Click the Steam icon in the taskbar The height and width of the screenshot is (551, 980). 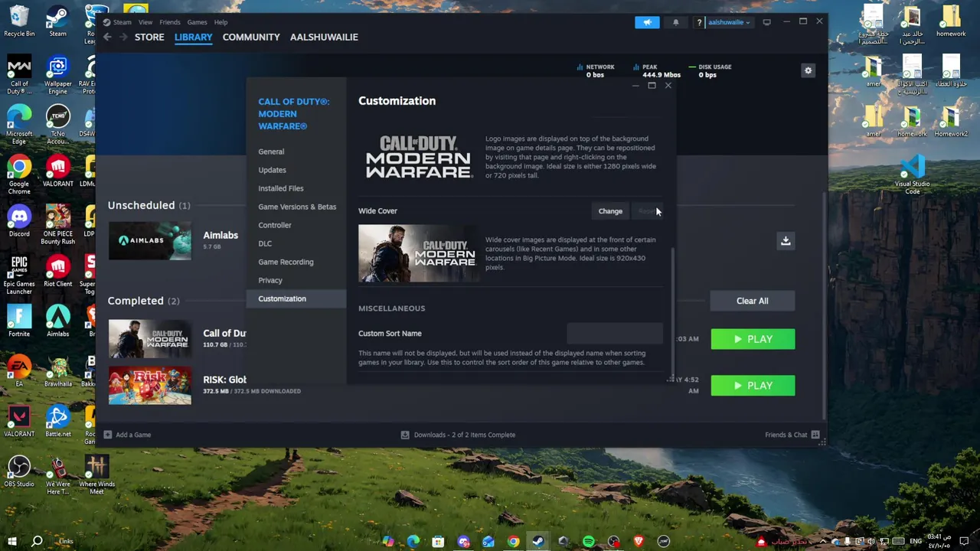pyautogui.click(x=538, y=542)
